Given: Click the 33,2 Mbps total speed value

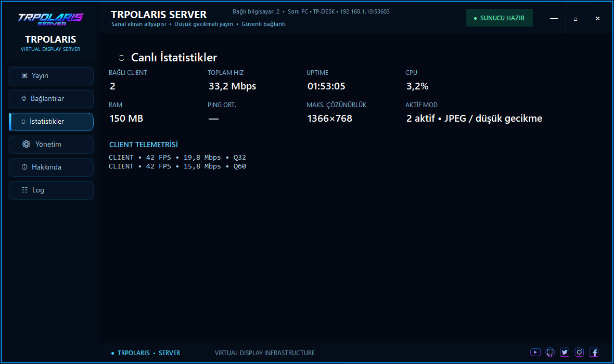Looking at the screenshot, I should (x=232, y=86).
